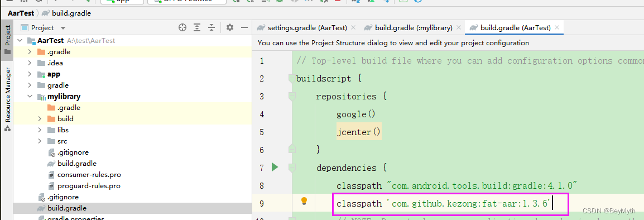Image resolution: width=644 pixels, height=220 pixels.
Task: Select mylibrary's .gitignore file
Action: click(x=132, y=152)
